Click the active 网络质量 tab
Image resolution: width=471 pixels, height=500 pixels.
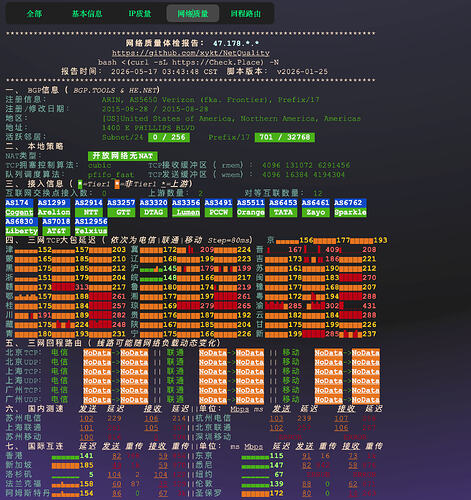pos(193,14)
